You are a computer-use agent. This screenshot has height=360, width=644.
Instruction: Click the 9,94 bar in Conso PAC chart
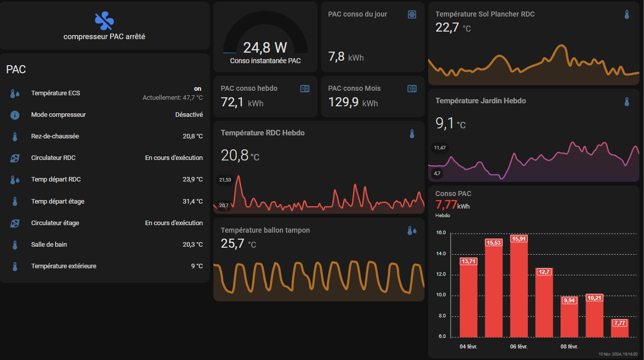(x=569, y=316)
